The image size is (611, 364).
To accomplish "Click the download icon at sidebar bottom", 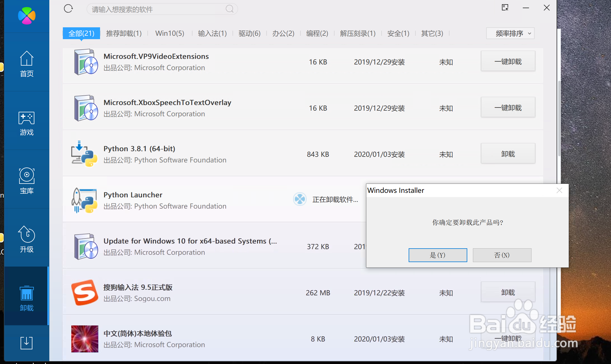I will coord(26,343).
